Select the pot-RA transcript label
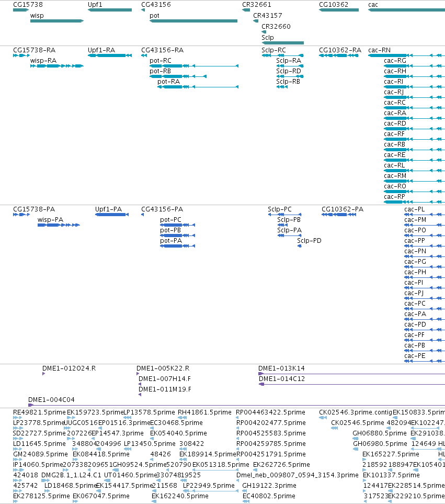Viewport: 445px width, 504px height. tap(168, 82)
